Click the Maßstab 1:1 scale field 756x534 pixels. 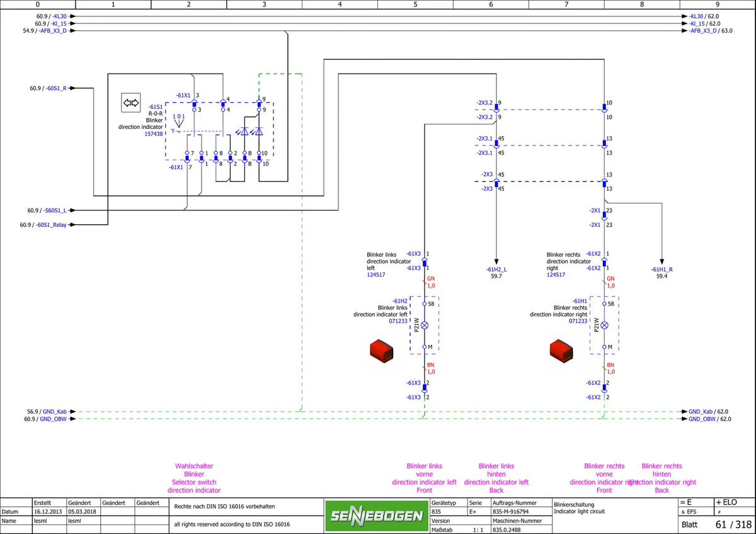[457, 530]
